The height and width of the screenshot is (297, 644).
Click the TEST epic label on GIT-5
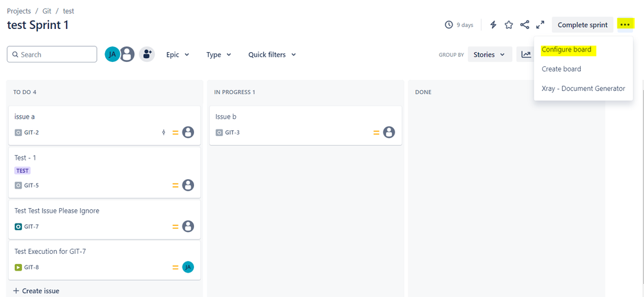23,171
